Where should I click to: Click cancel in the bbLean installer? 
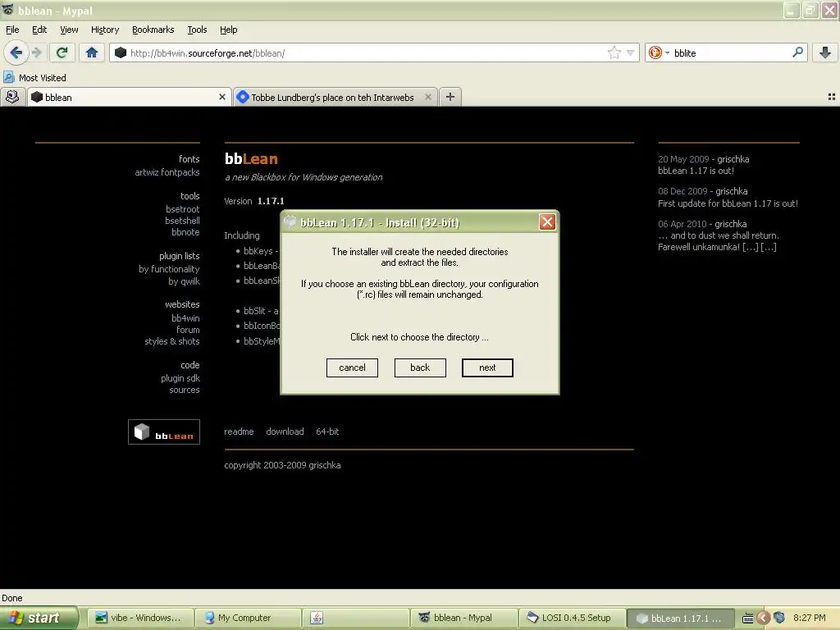pos(352,367)
